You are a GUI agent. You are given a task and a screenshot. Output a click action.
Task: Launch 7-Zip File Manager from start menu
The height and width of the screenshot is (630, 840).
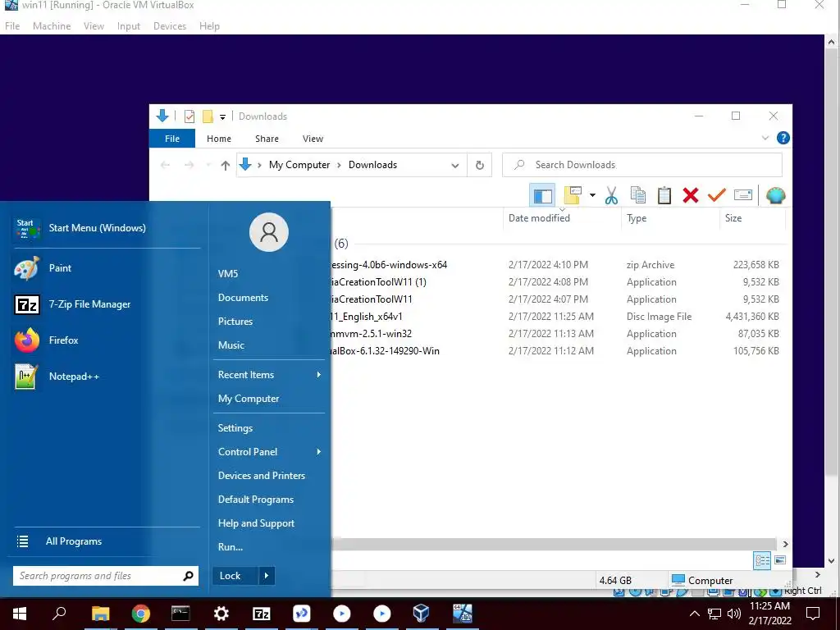[x=106, y=304]
